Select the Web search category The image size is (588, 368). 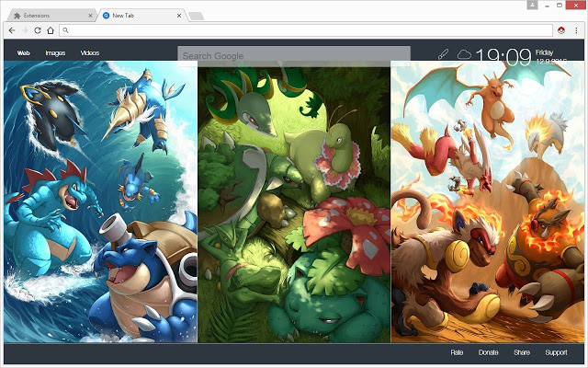pos(23,53)
